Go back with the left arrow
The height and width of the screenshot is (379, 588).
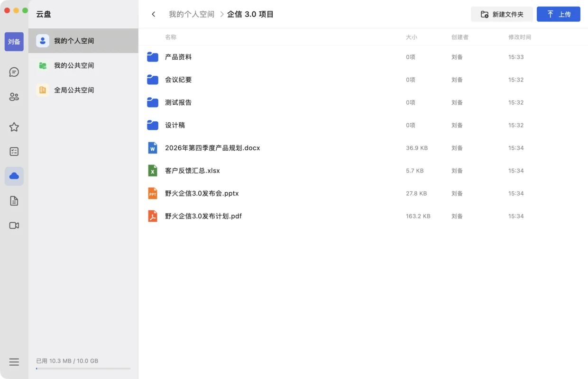pos(154,14)
